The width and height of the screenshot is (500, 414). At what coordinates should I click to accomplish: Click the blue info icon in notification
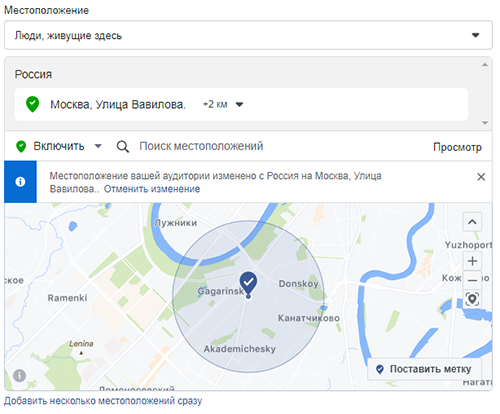[20, 182]
